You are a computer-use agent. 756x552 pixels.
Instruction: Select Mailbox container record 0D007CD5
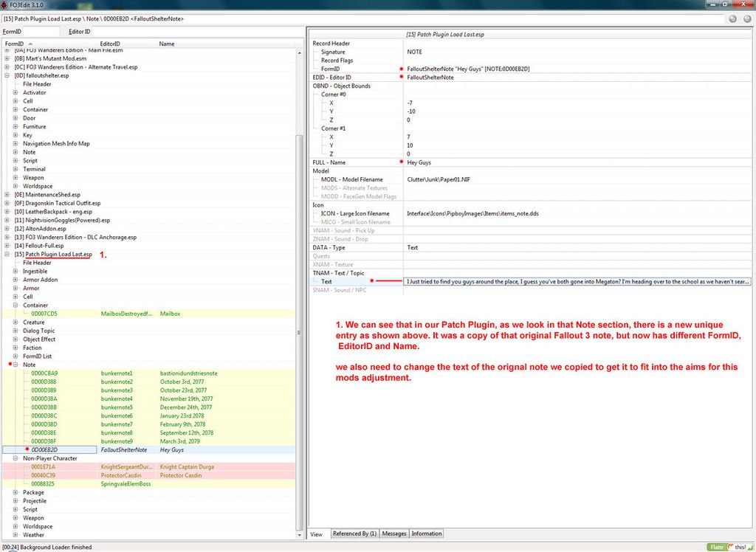tap(149, 314)
